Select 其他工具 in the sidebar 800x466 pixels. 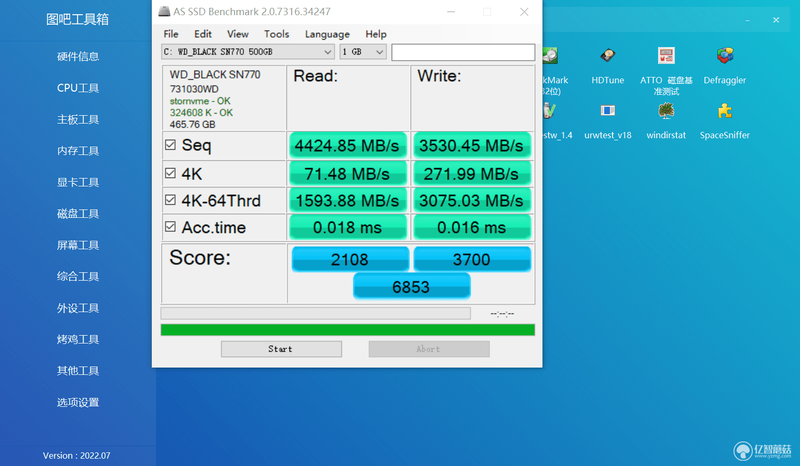[x=78, y=371]
